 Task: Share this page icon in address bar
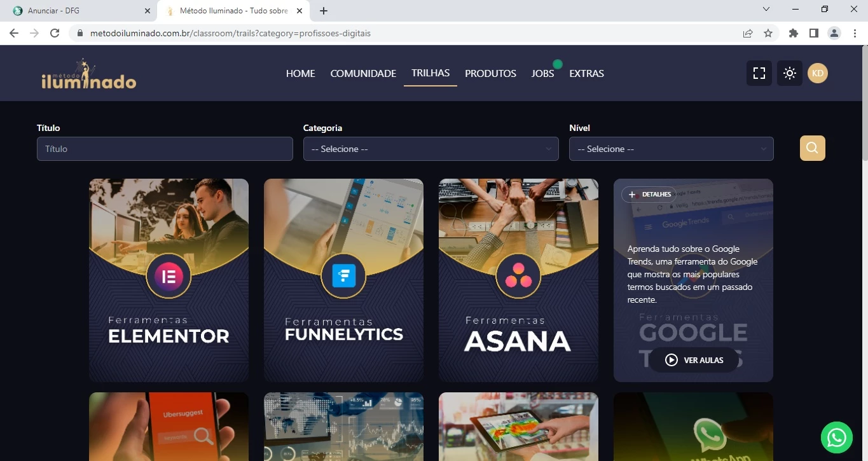[748, 33]
